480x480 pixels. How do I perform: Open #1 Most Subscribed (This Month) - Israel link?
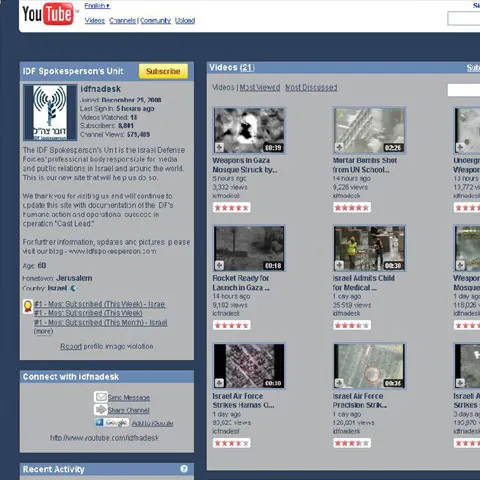tap(101, 323)
